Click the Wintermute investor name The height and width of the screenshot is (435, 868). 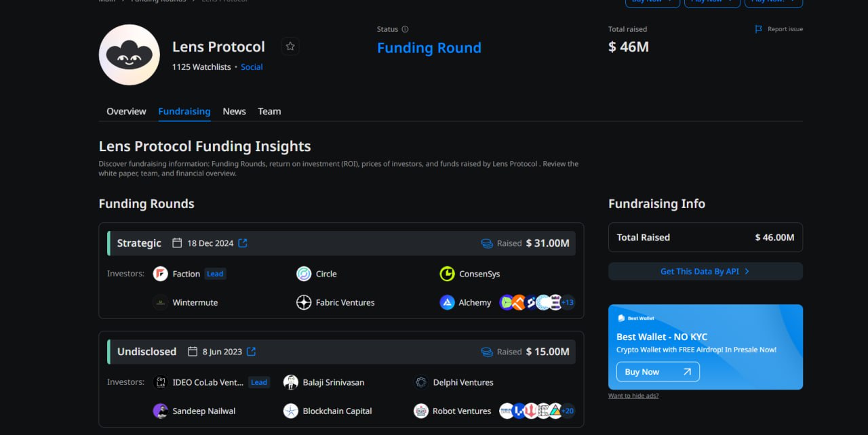[195, 302]
